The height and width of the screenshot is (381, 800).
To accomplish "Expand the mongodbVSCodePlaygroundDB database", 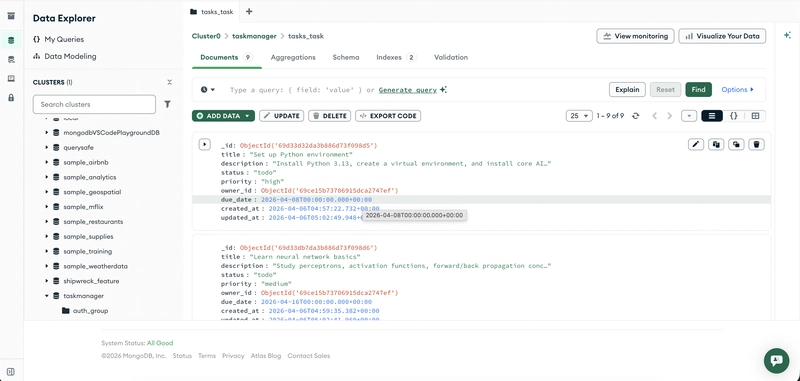I will click(x=47, y=133).
